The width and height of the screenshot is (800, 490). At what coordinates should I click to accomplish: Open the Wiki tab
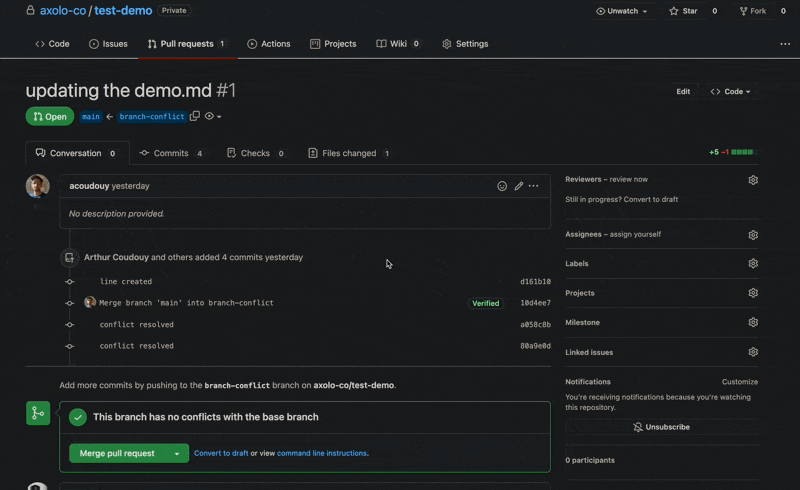[398, 44]
